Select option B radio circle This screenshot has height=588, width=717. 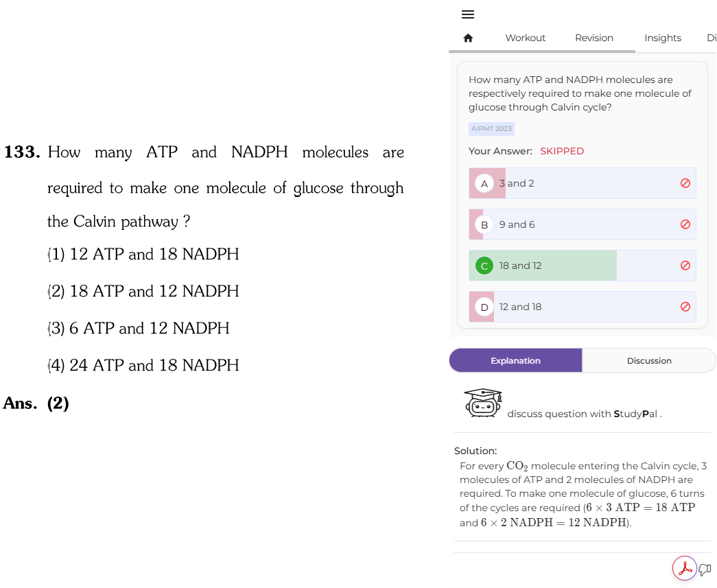pos(484,225)
